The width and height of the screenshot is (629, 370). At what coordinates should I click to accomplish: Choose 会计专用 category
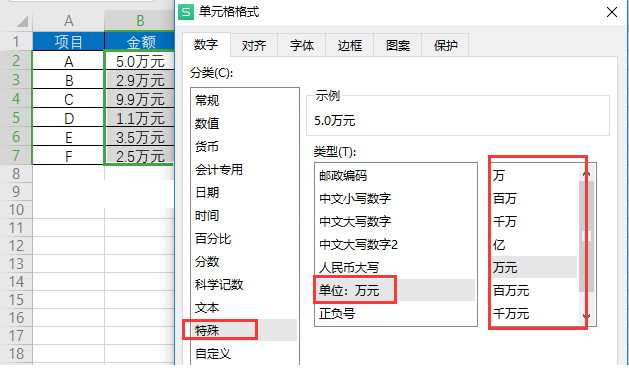coord(245,169)
